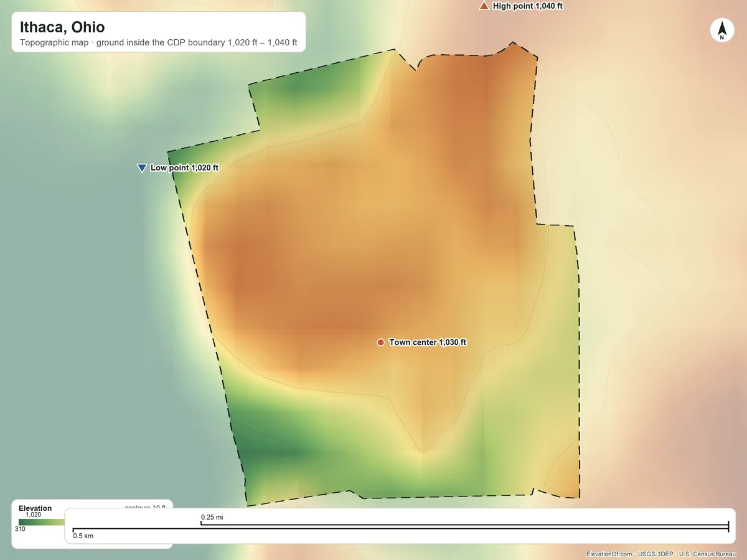This screenshot has height=560, width=747.
Task: Select the Low point blue triangle marker
Action: click(141, 168)
